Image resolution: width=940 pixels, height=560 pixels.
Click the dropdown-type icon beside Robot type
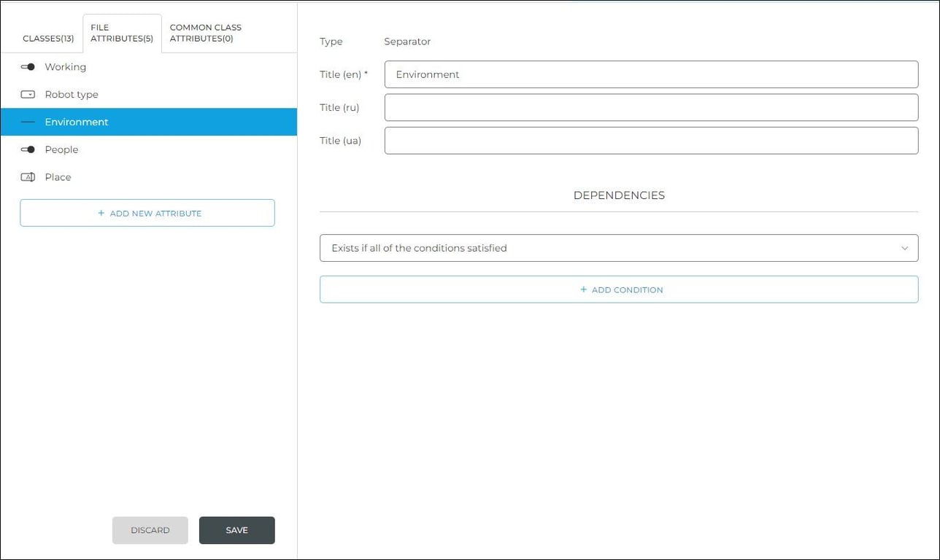click(x=28, y=94)
